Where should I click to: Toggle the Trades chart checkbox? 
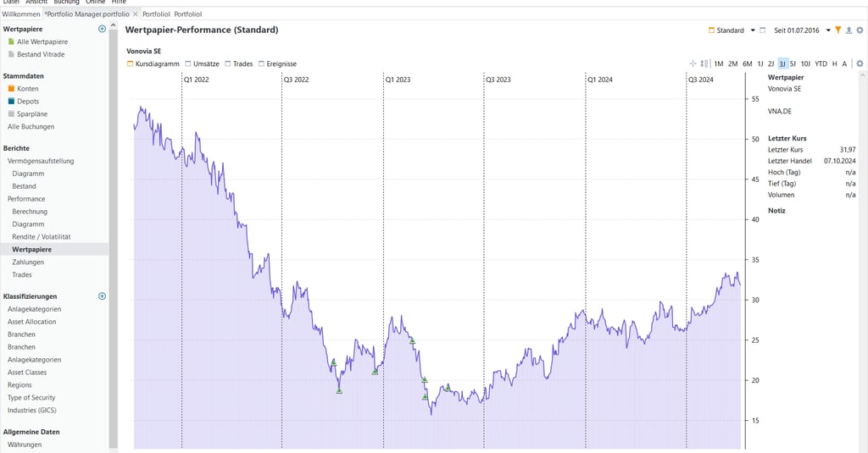[225, 64]
